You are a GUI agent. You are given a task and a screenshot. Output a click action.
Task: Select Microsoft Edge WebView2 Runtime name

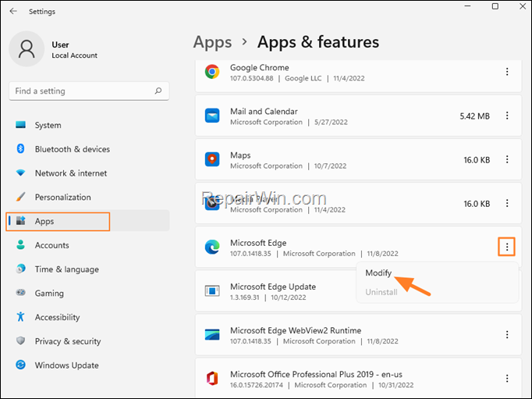(x=296, y=330)
